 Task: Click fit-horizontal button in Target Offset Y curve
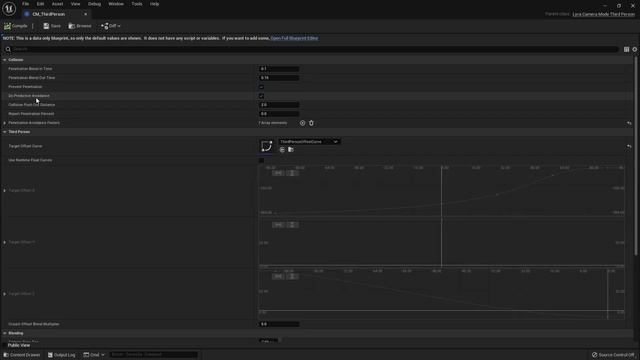tap(278, 225)
